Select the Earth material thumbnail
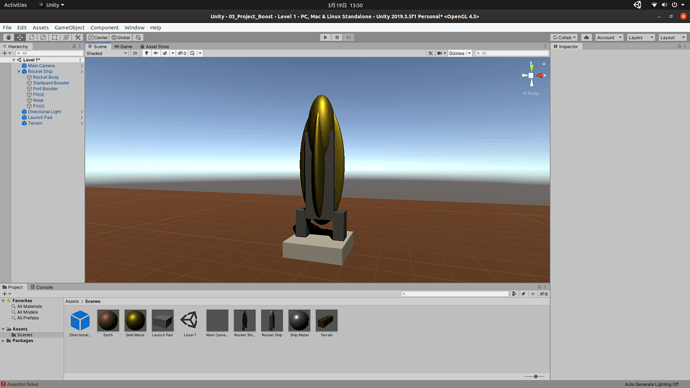 tap(108, 320)
